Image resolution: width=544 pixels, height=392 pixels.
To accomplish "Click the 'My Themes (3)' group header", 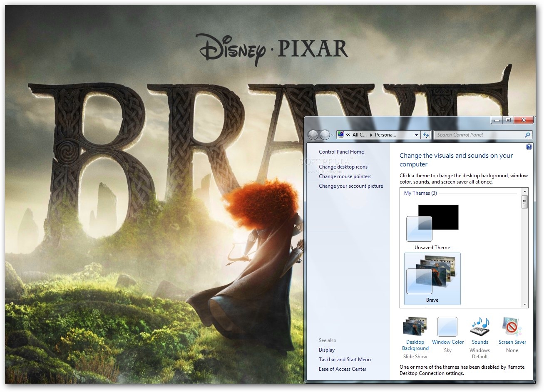I will pos(420,193).
